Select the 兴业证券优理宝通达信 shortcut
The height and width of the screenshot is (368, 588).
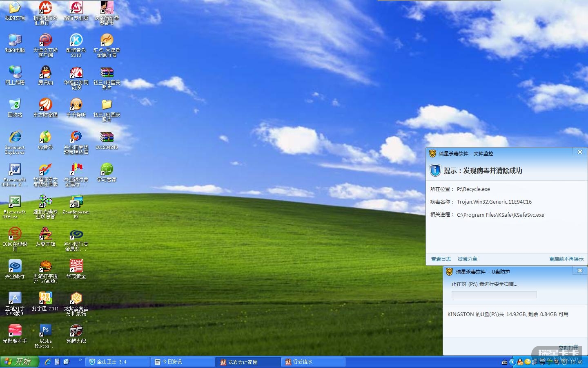point(76,142)
